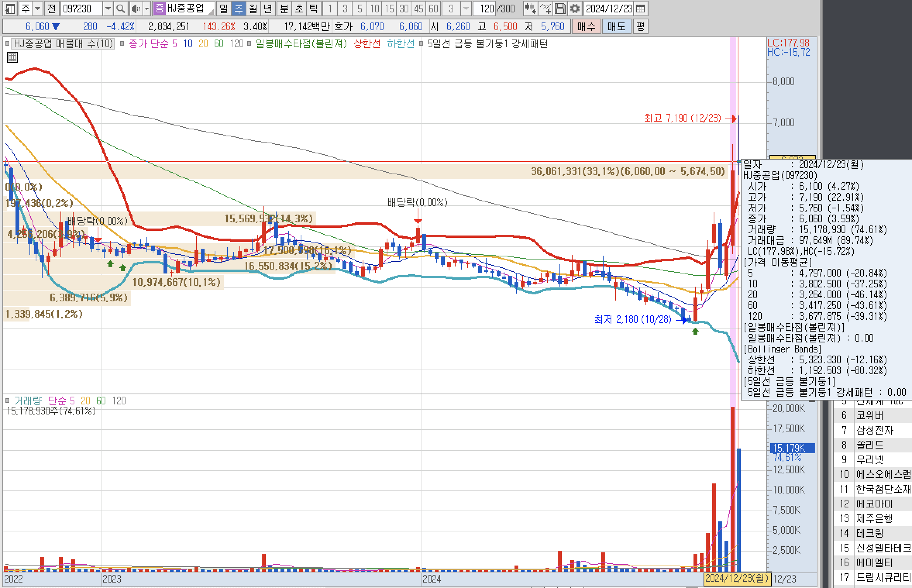
Task: Switch to 일 daily chart tab
Action: [x=224, y=9]
